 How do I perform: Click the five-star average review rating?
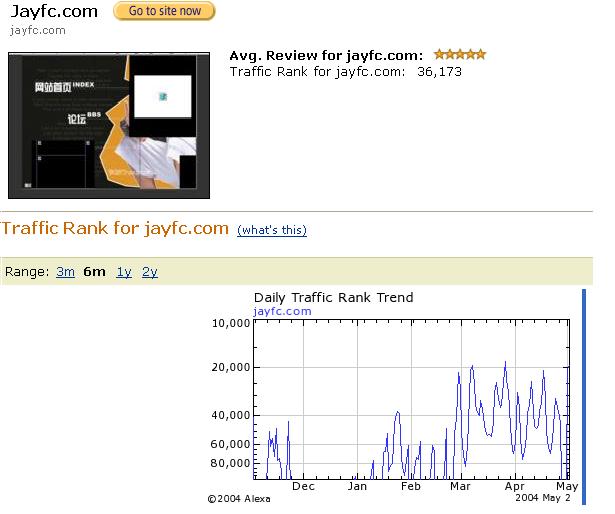click(x=460, y=55)
